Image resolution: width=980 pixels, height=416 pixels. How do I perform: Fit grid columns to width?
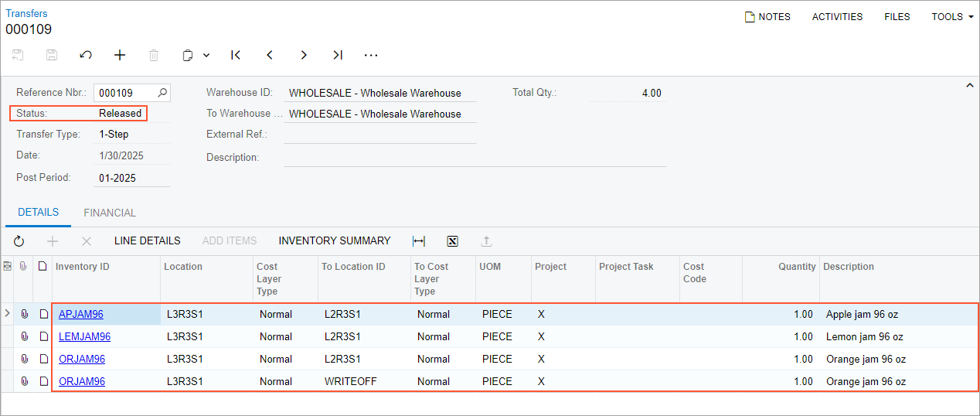(419, 241)
